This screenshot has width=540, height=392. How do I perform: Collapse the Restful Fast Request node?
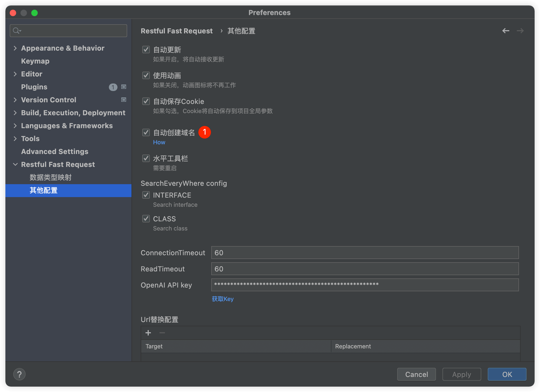coord(15,164)
